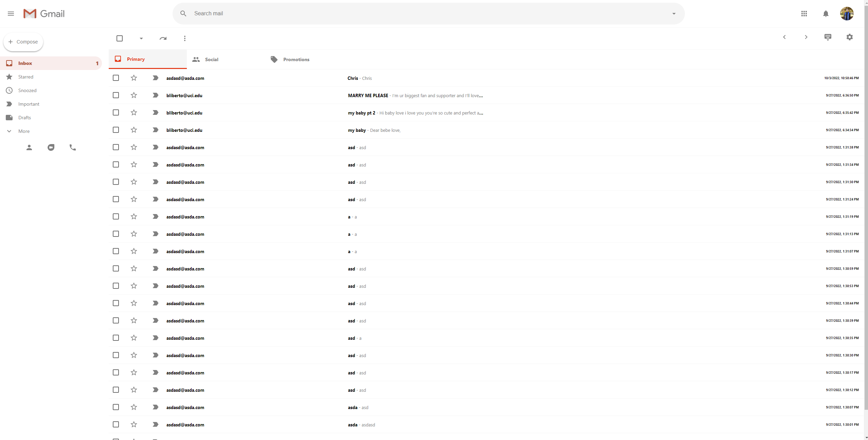Open the Drafts folder
The image size is (868, 440).
[24, 118]
